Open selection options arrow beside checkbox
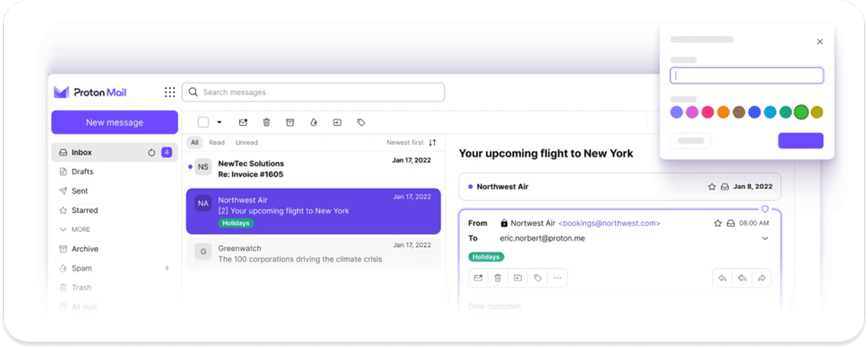 tap(219, 122)
